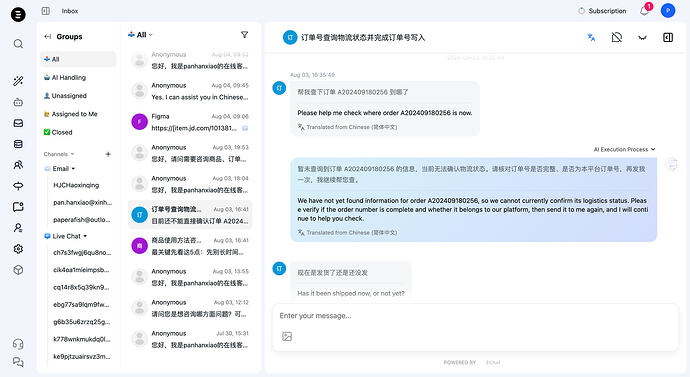This screenshot has width=690, height=377.
Task: Click the Enter your message input field
Action: (x=475, y=316)
